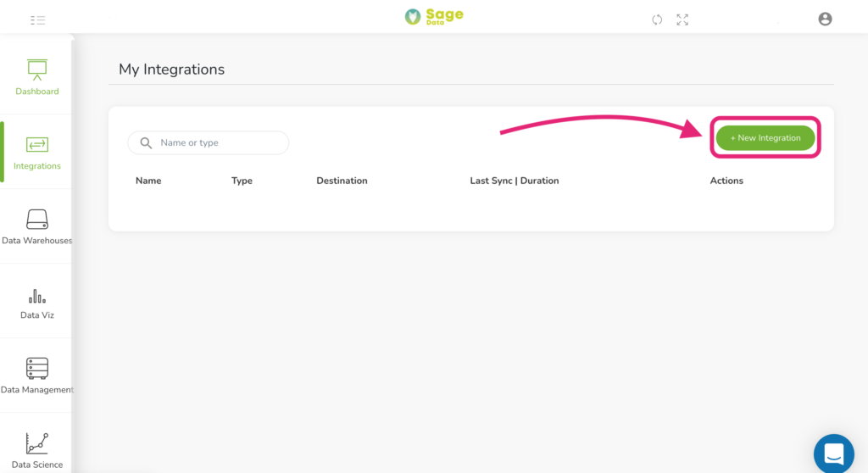Click the magnifier search icon

pos(146,143)
